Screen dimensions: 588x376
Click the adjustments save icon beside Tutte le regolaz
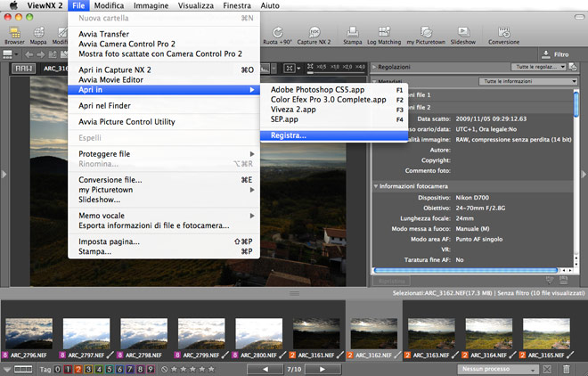click(573, 67)
